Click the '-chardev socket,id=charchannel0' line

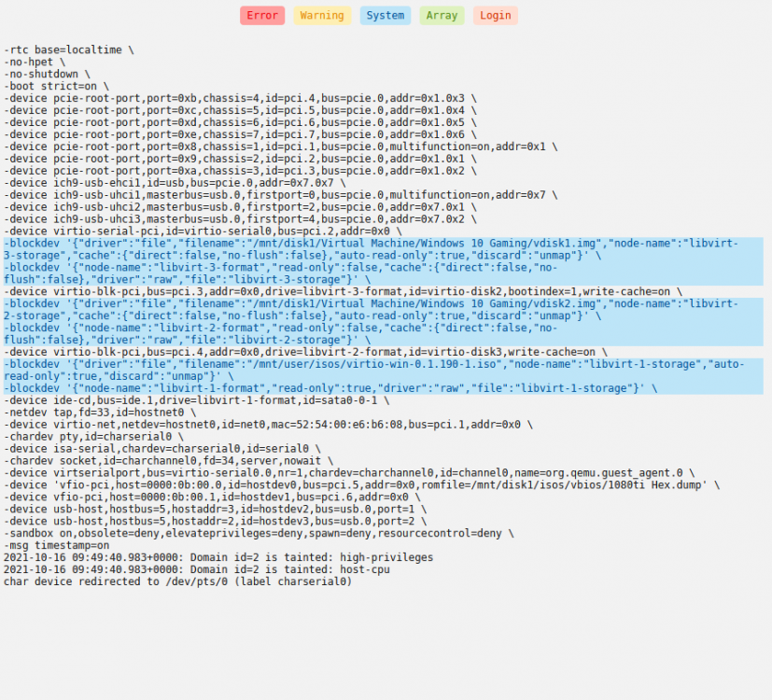point(168,461)
